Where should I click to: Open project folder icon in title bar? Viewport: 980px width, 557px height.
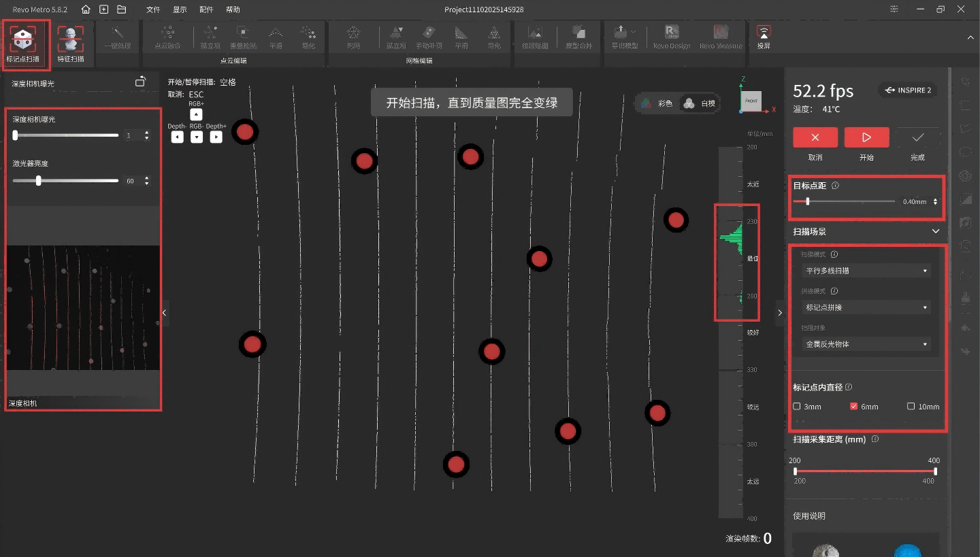[122, 10]
